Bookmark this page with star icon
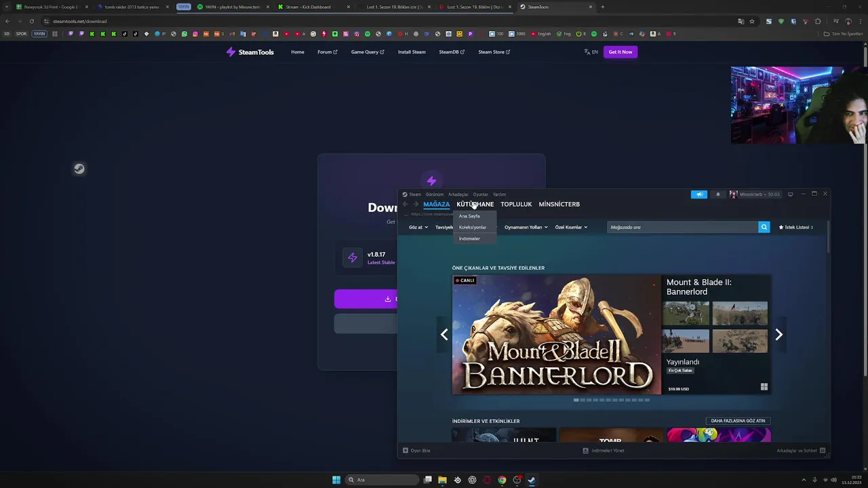Viewport: 868px width, 488px height. pos(752,21)
